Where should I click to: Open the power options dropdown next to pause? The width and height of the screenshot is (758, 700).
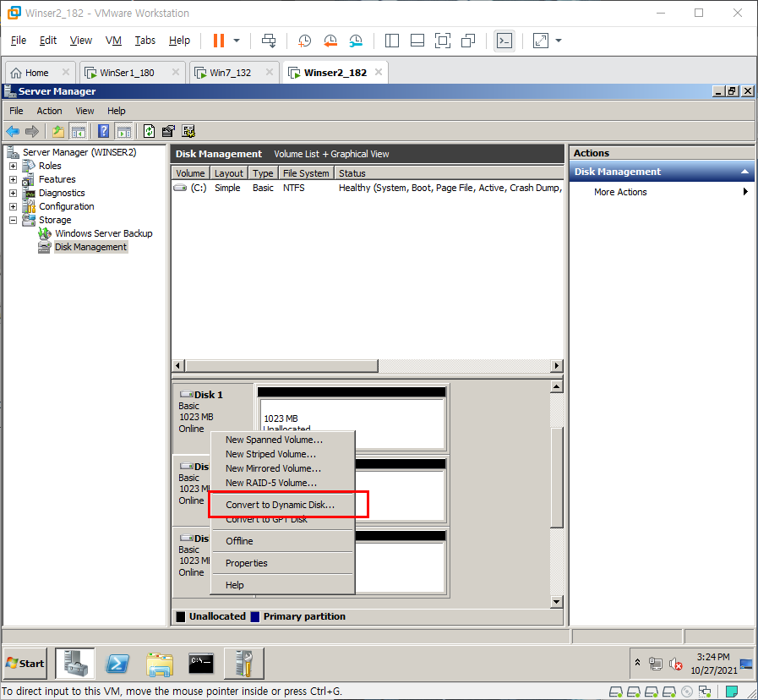(x=237, y=41)
